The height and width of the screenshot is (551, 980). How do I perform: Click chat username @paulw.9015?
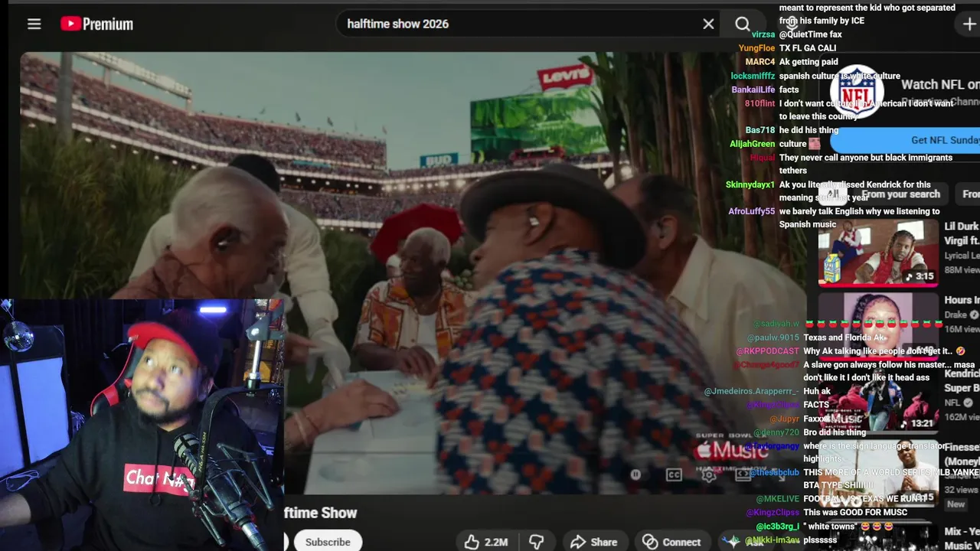click(773, 337)
